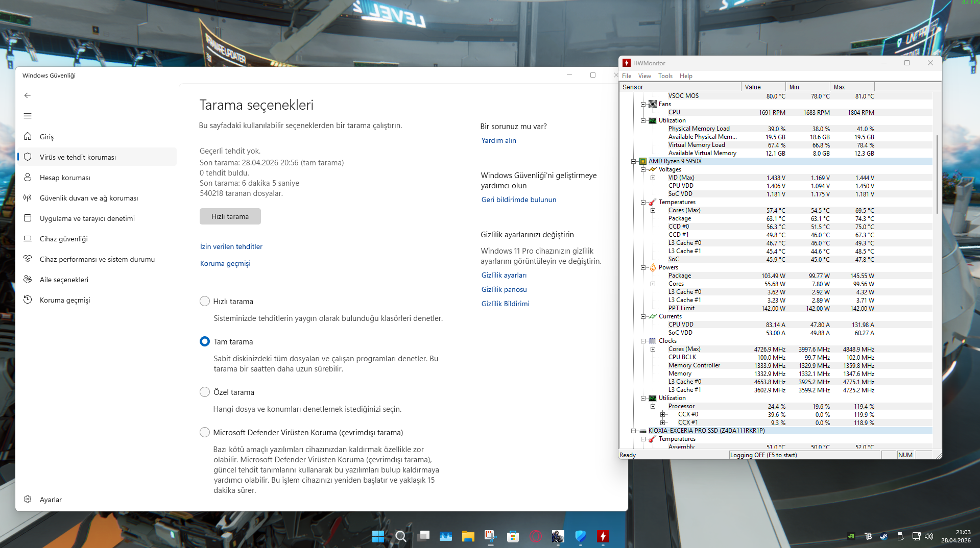Select Microsoft Defender çevrimdışı tarama radio option
The width and height of the screenshot is (980, 548).
pos(205,432)
